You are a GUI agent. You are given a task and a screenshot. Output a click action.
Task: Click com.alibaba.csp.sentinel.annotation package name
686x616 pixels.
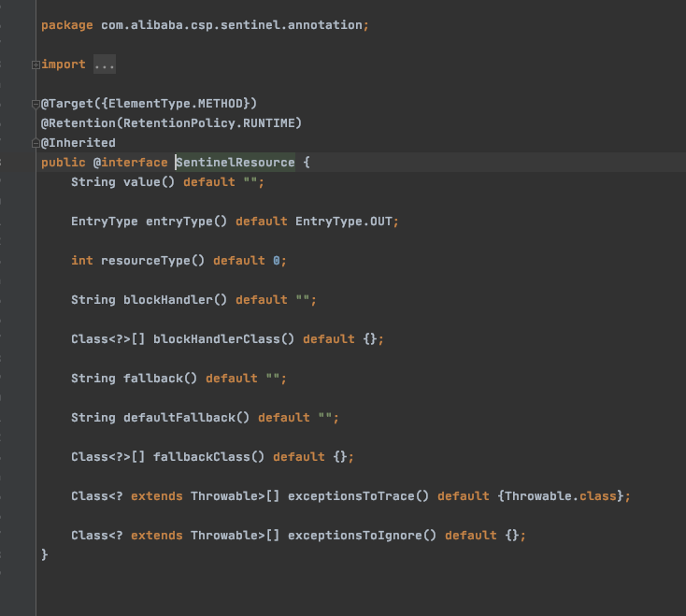pos(232,25)
